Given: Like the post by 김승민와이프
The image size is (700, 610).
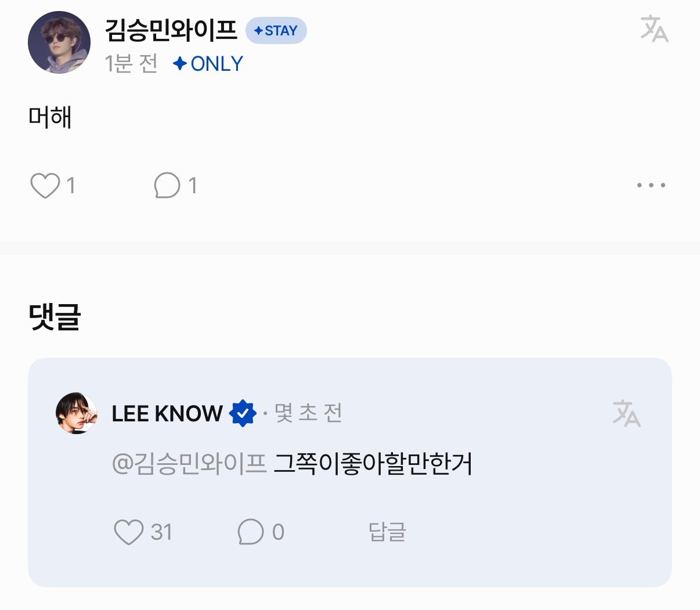Looking at the screenshot, I should [45, 186].
